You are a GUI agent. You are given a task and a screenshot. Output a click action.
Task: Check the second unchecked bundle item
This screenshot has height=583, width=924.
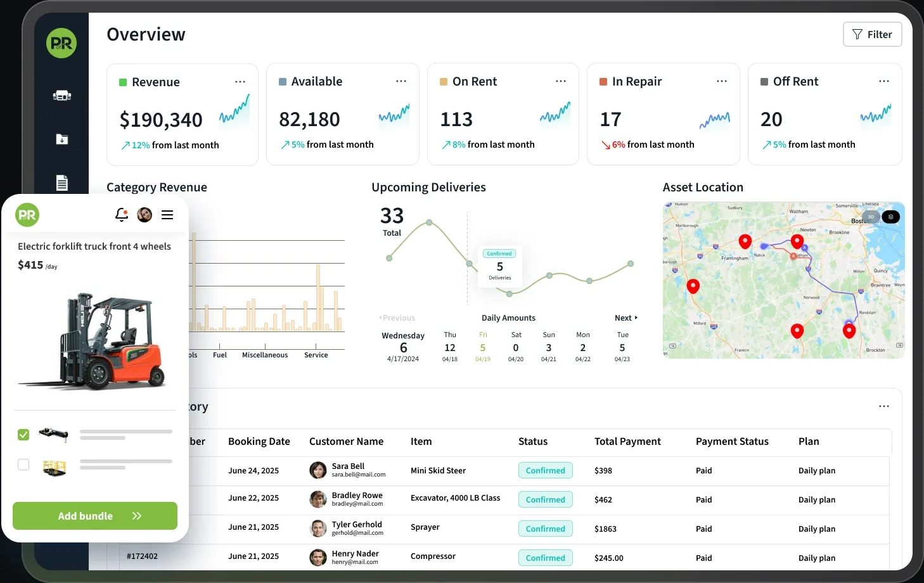click(x=23, y=464)
